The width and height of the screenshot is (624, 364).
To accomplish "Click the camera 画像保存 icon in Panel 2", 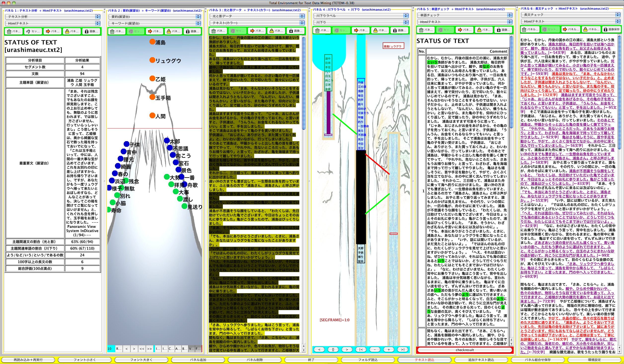I will pos(193,31).
